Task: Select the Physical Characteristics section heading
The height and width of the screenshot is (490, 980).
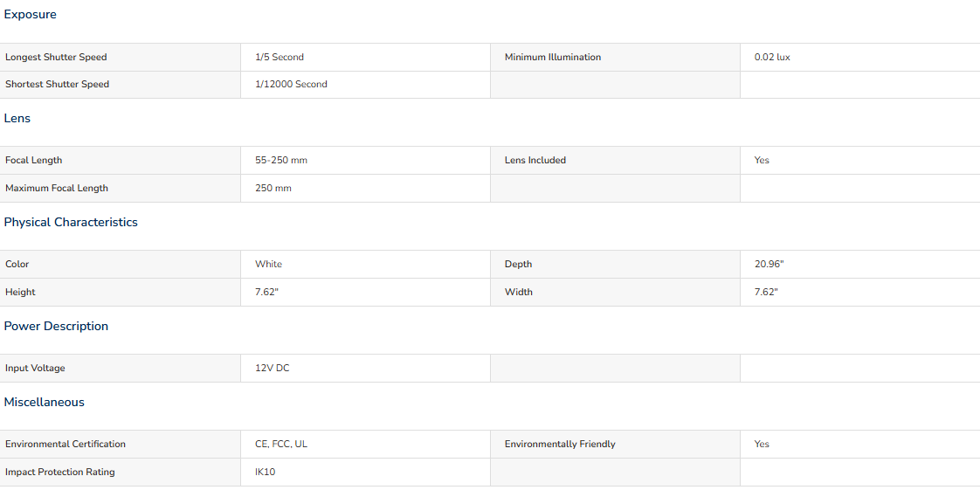Action: click(x=71, y=223)
